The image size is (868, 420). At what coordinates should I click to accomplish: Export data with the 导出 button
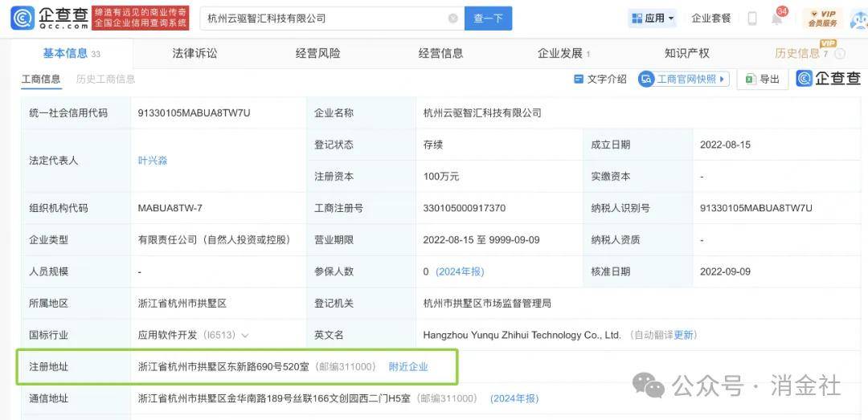coord(762,79)
